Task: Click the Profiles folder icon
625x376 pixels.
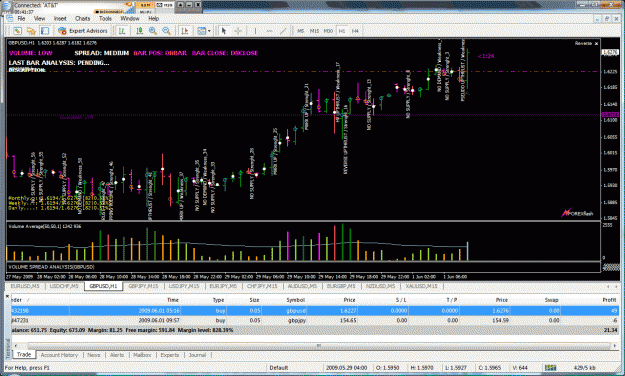Action: tap(31, 31)
